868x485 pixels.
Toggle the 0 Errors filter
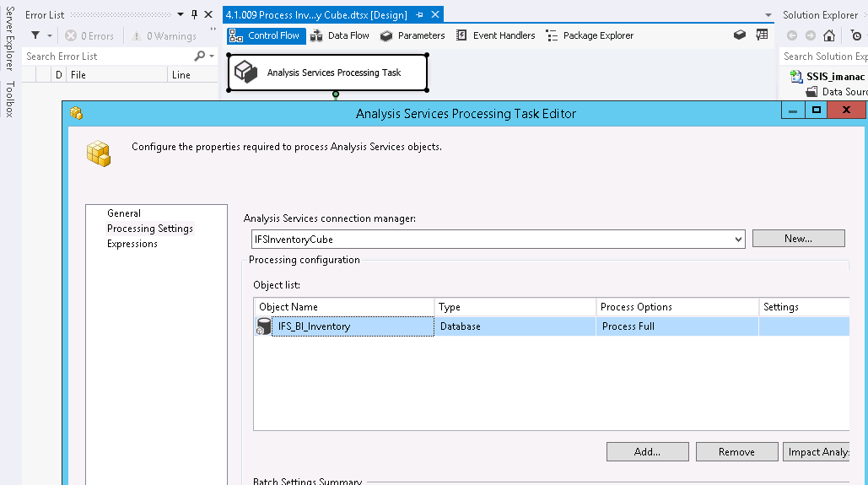pos(89,35)
